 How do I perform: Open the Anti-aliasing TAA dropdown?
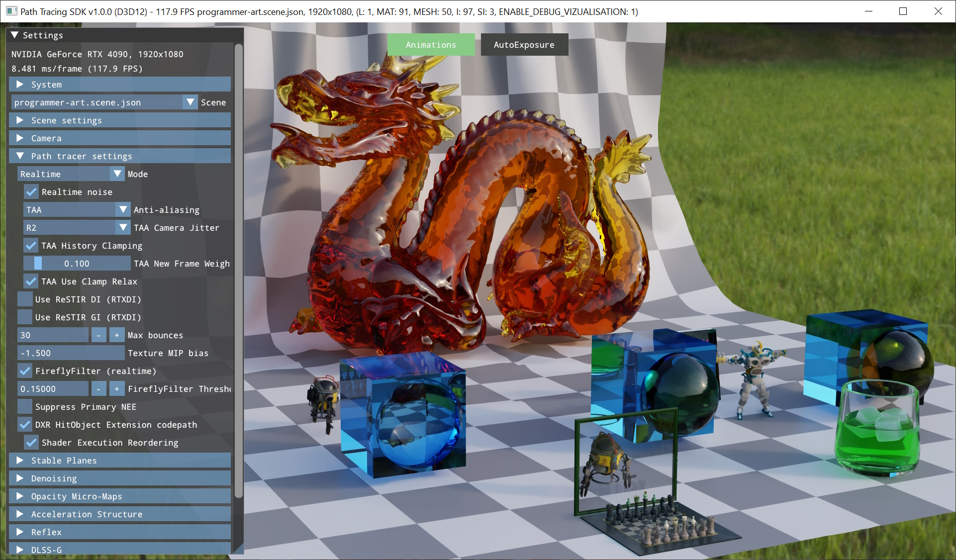[x=123, y=210]
